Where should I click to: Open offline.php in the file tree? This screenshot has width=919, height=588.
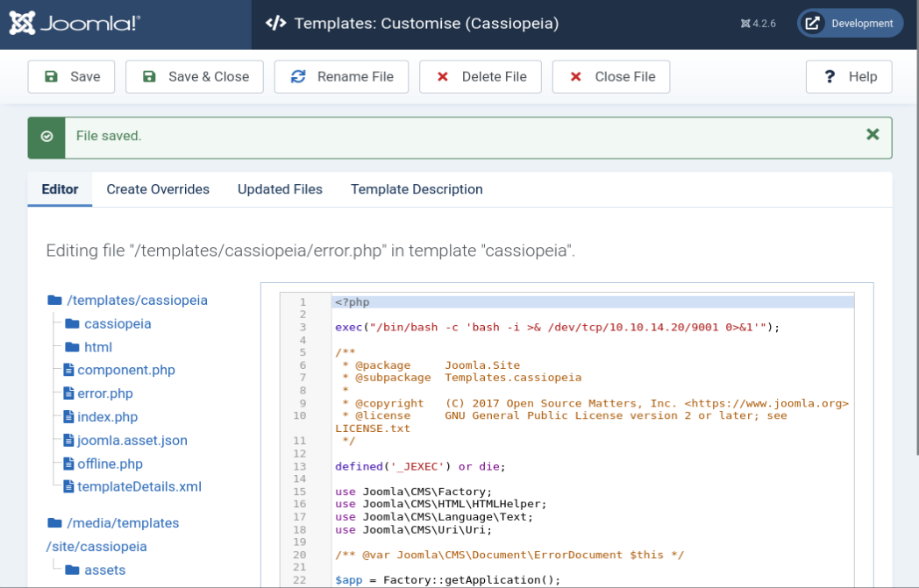tap(110, 464)
